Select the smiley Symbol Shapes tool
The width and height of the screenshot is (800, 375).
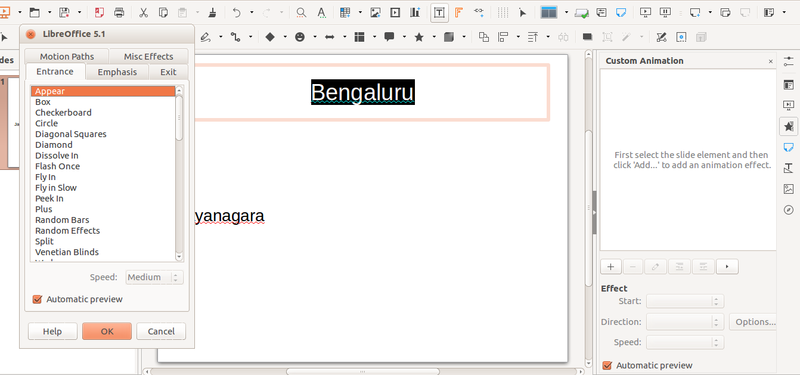[x=300, y=37]
